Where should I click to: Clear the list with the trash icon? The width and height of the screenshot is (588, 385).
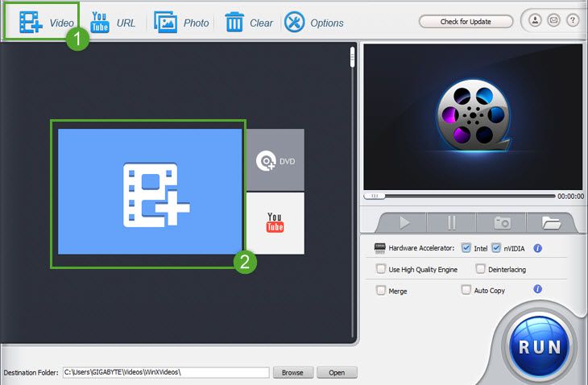pyautogui.click(x=234, y=22)
